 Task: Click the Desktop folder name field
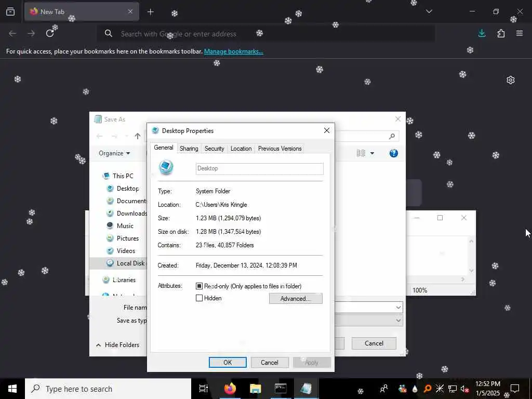260,169
